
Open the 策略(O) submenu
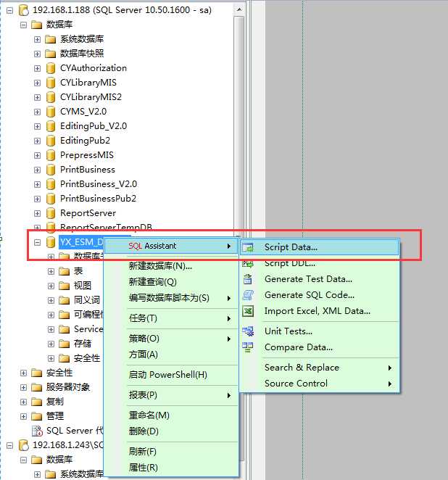171,339
